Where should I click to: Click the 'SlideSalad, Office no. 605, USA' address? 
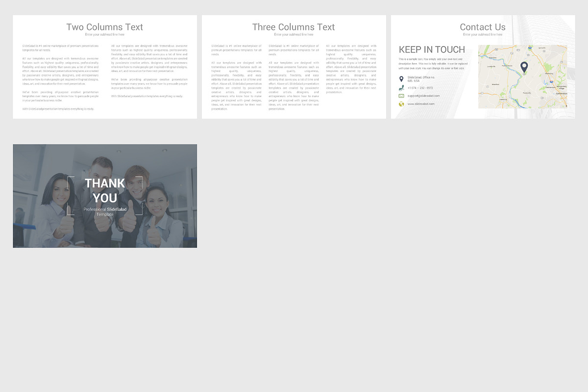(x=421, y=79)
